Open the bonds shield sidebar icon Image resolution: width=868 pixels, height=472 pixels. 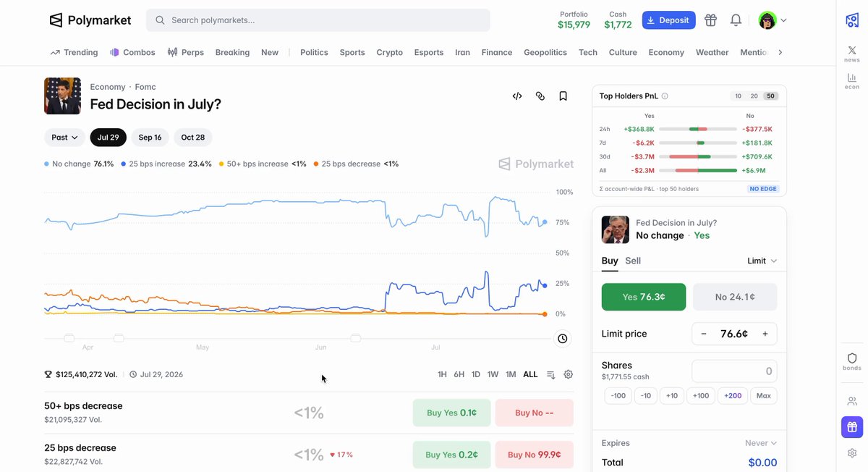[x=852, y=361]
